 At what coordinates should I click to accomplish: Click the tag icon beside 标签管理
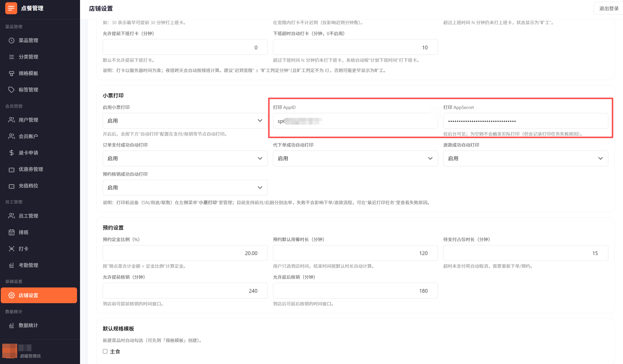pos(11,90)
